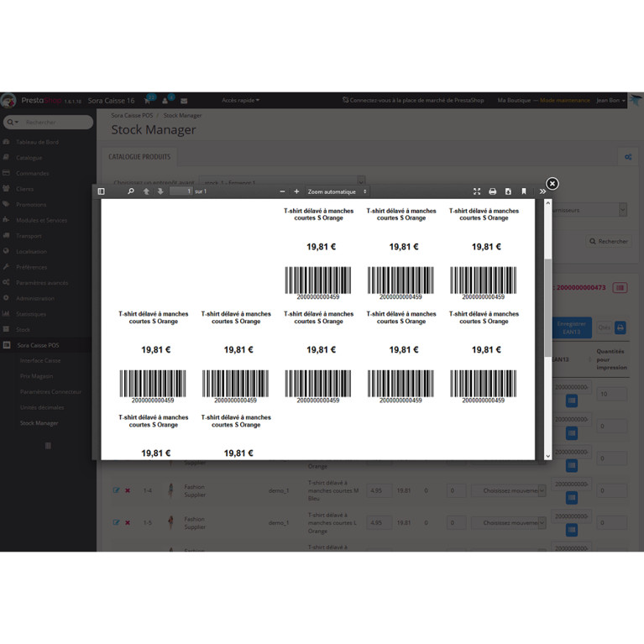Open the Accès rapide menu
The height and width of the screenshot is (644, 644).
pos(240,100)
